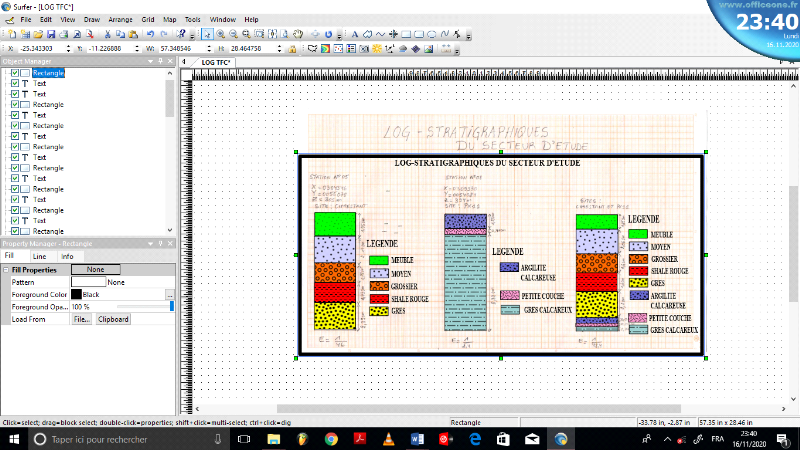Image resolution: width=800 pixels, height=450 pixels.
Task: Open the Map menu
Action: point(169,19)
